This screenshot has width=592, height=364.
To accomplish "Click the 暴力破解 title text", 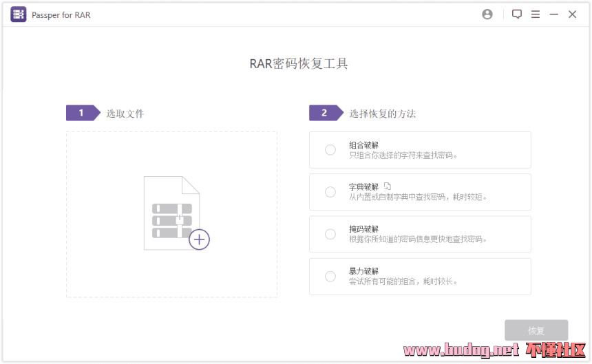I will click(x=363, y=271).
